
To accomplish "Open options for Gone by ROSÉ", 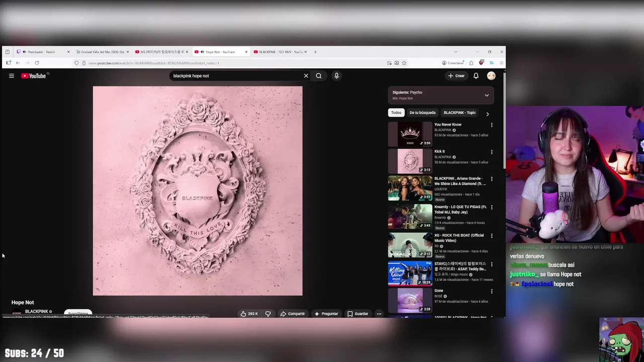I will [492, 291].
